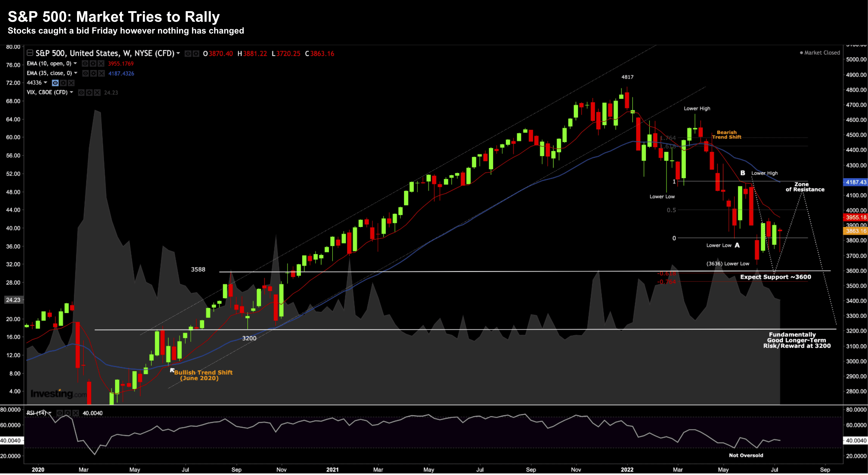Remove study 44336 with X icon
Screen dimensions: 868x475
pyautogui.click(x=71, y=83)
